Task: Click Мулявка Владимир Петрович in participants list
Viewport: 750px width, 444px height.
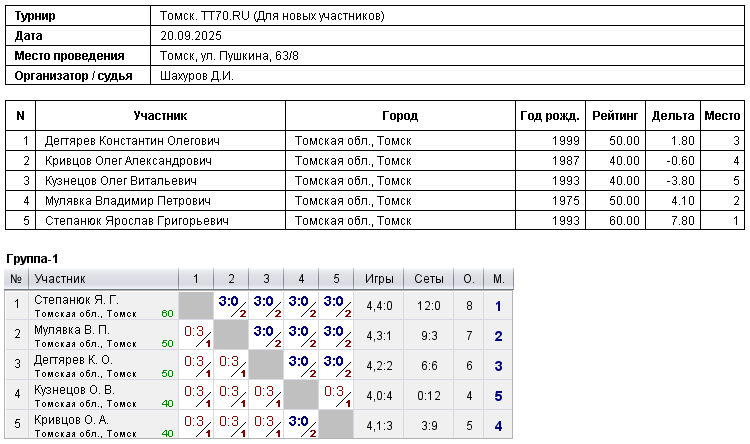Action: [125, 201]
